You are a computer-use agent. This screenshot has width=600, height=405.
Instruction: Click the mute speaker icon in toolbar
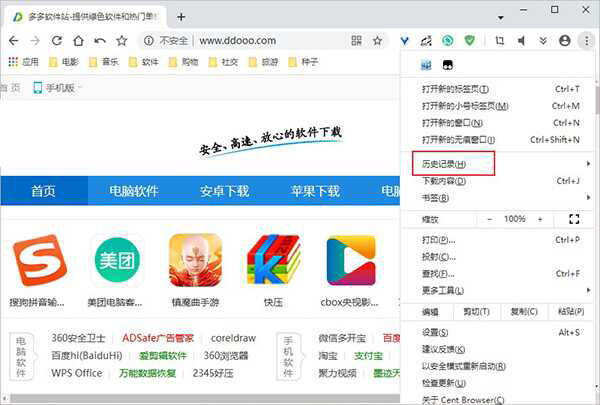[522, 41]
